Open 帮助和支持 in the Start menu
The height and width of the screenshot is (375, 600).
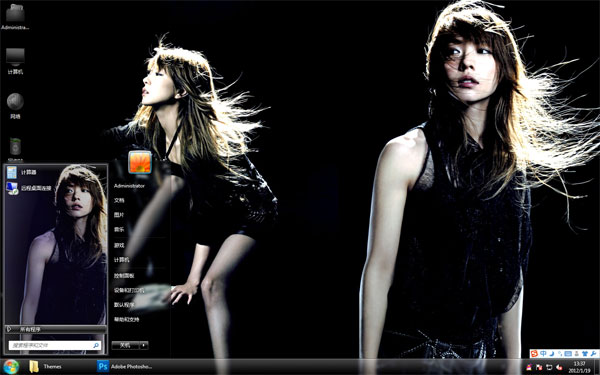click(126, 320)
